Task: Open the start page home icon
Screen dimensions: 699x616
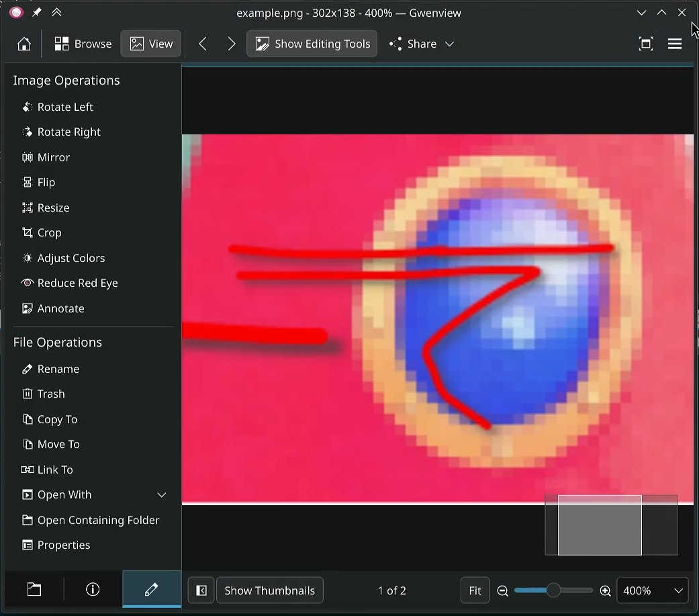Action: point(24,44)
